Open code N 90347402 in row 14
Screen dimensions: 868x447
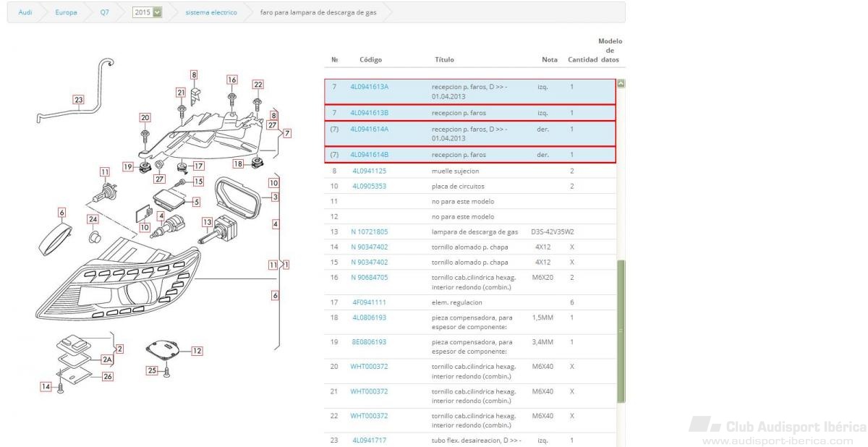(x=369, y=247)
